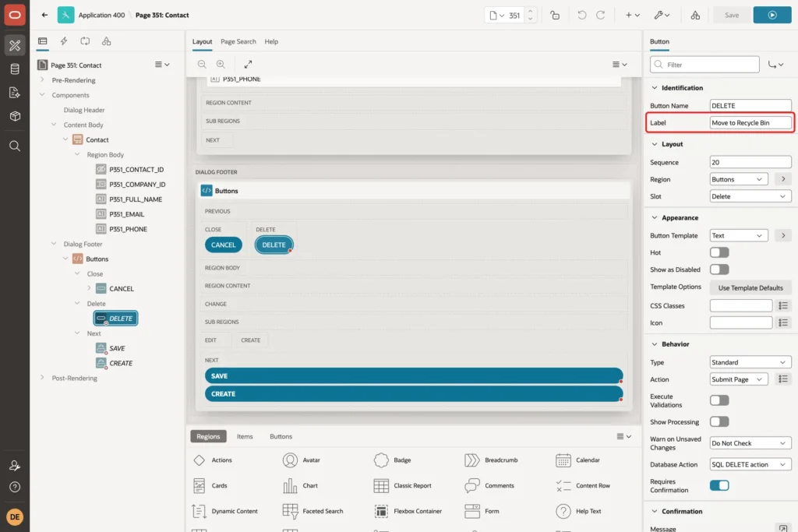Viewport: 798px width, 532px height.
Task: Click the Save button
Action: (x=731, y=16)
